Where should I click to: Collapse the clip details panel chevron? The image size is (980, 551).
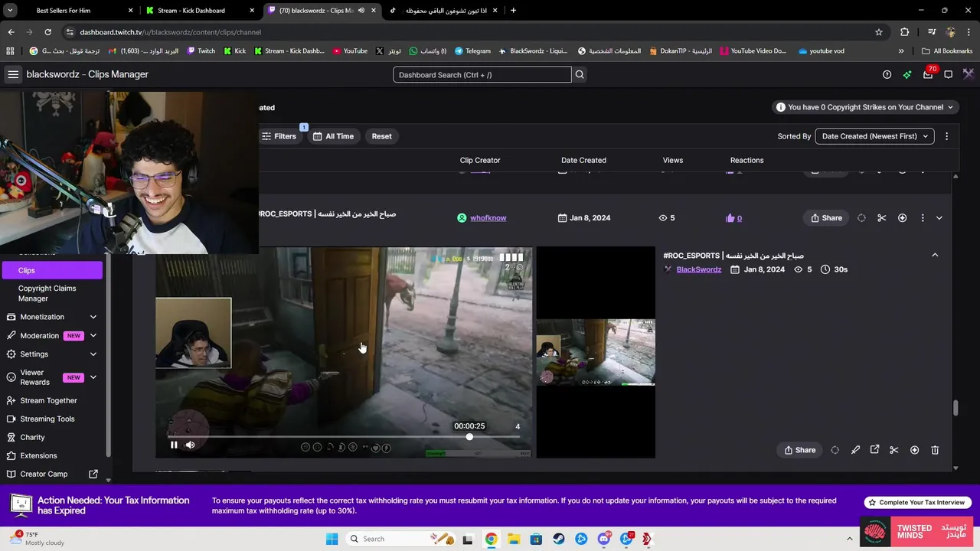click(x=935, y=255)
